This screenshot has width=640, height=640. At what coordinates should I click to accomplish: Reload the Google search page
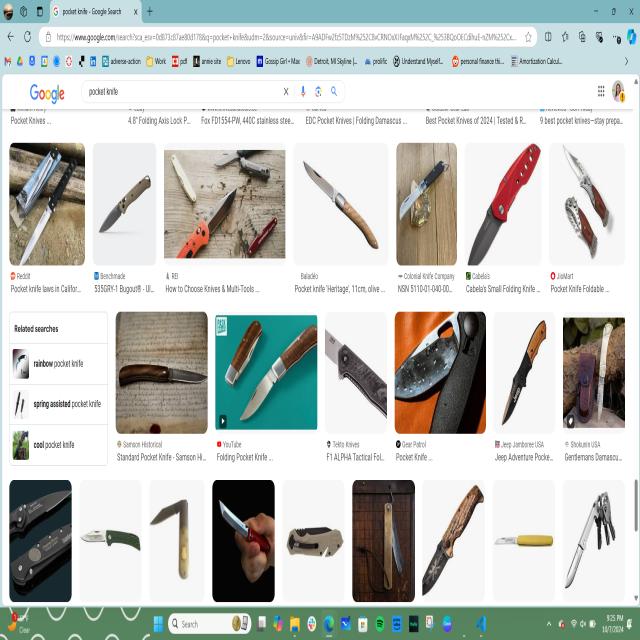point(27,37)
